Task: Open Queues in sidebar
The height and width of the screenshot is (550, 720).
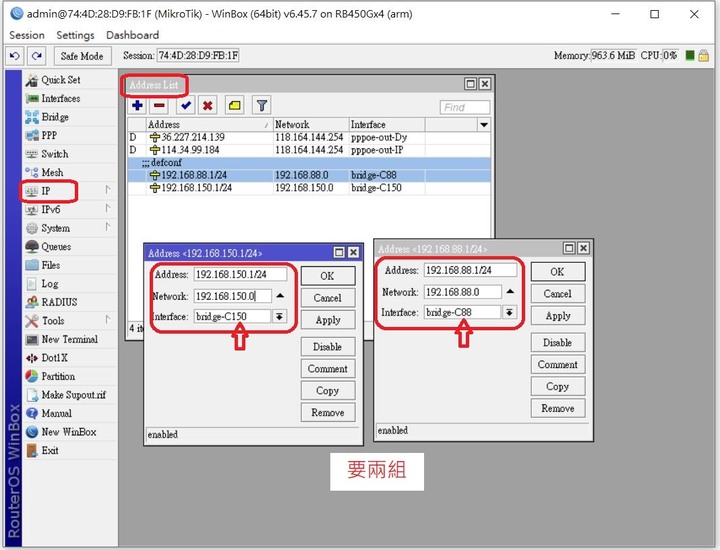Action: tap(56, 247)
